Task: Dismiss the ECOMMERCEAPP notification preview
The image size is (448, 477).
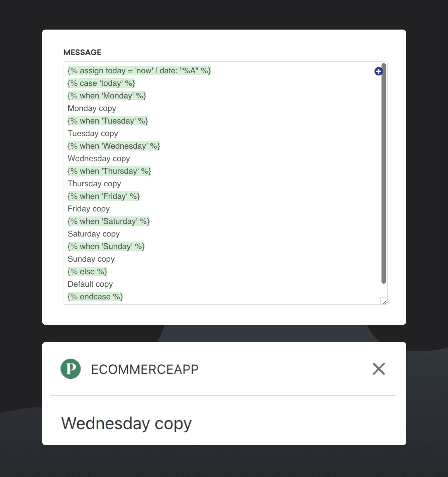Action: (378, 369)
